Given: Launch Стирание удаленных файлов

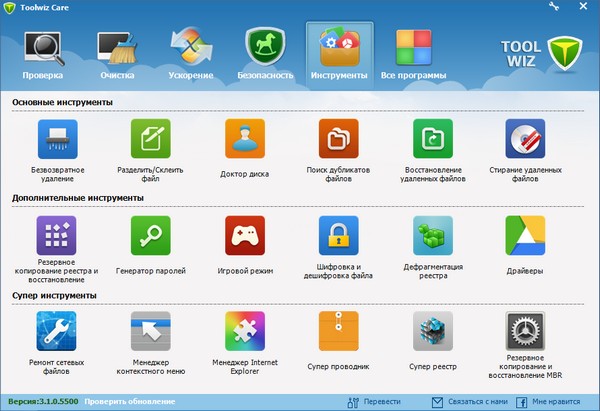Looking at the screenshot, I should coord(525,139).
